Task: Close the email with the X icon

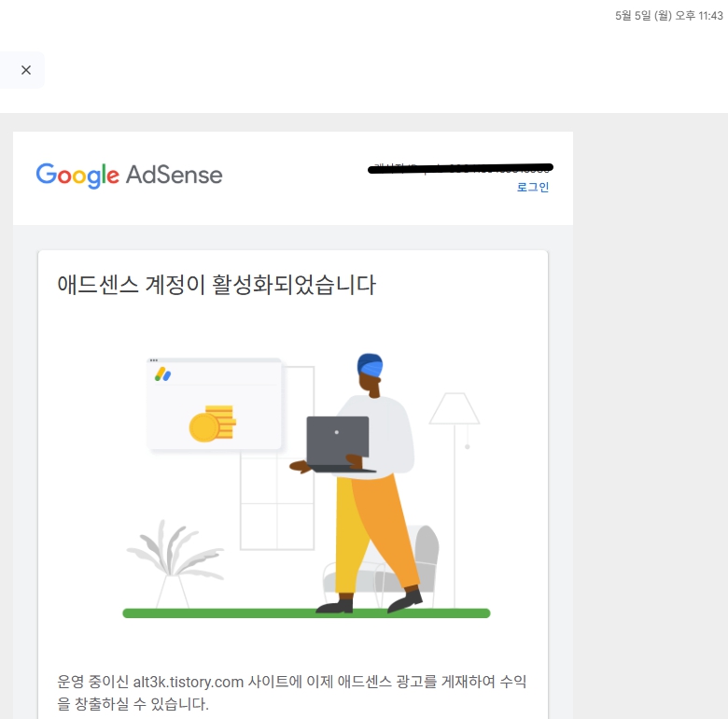Action: coord(26,70)
